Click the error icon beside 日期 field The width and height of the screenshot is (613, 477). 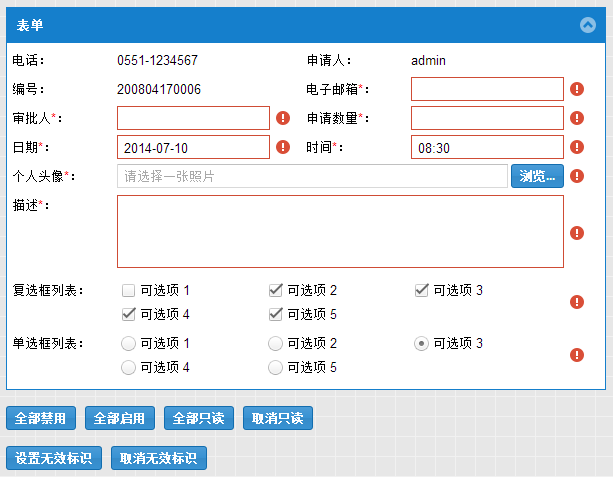click(283, 147)
